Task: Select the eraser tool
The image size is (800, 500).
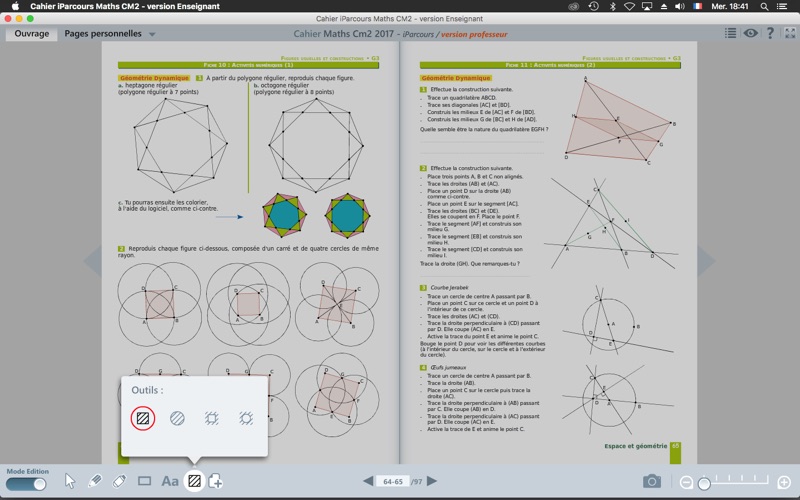Action: click(x=119, y=481)
